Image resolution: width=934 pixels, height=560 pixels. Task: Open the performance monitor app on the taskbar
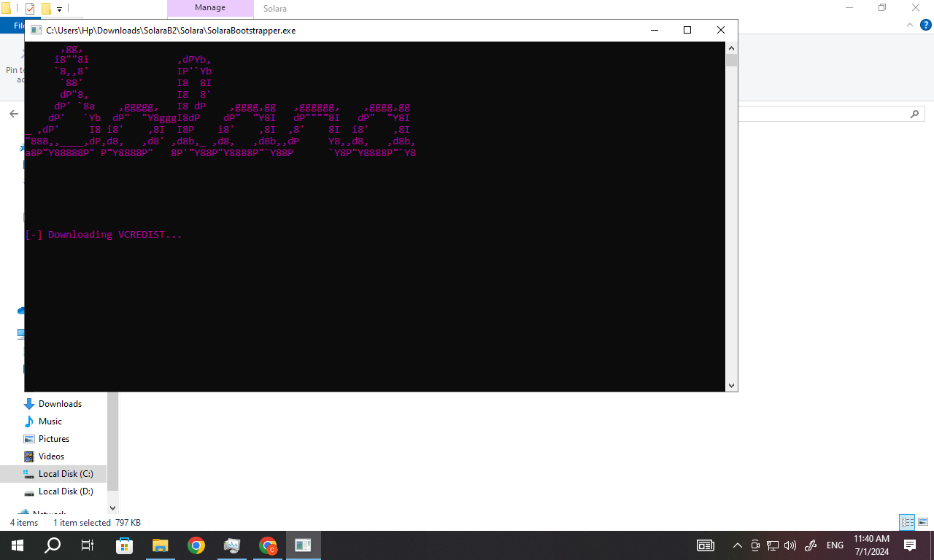pos(232,545)
